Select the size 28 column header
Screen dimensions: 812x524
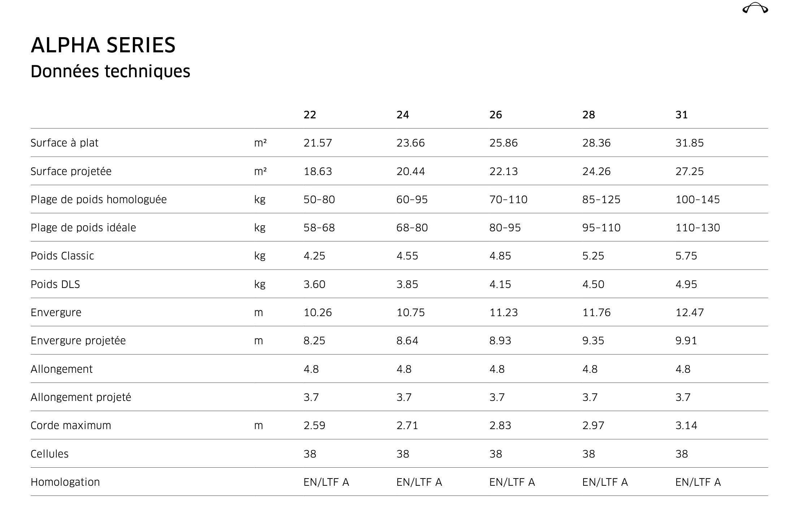(589, 115)
